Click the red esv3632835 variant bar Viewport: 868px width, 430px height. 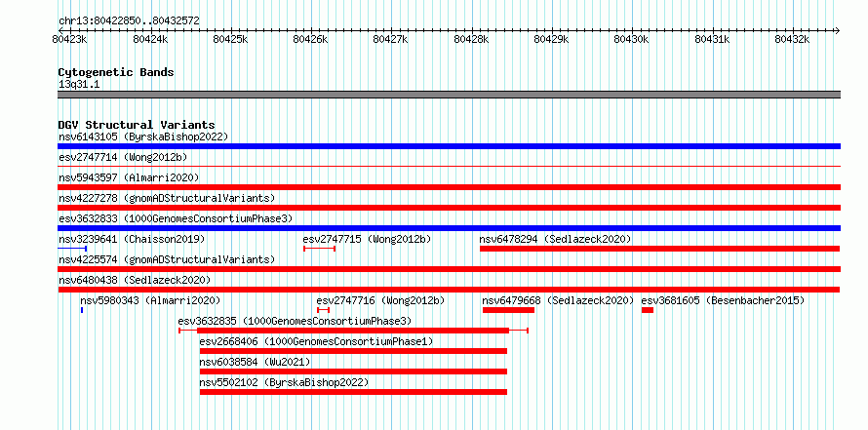click(353, 331)
